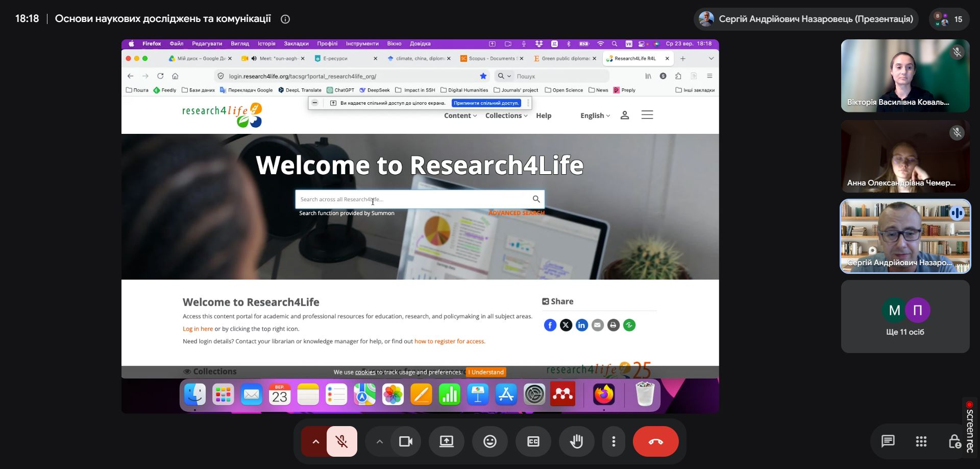980x469 pixels.
Task: Expand audio settings arrow beside microphone
Action: click(315, 441)
